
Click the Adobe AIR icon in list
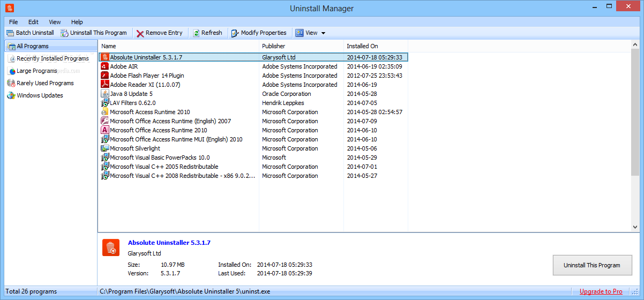point(105,66)
